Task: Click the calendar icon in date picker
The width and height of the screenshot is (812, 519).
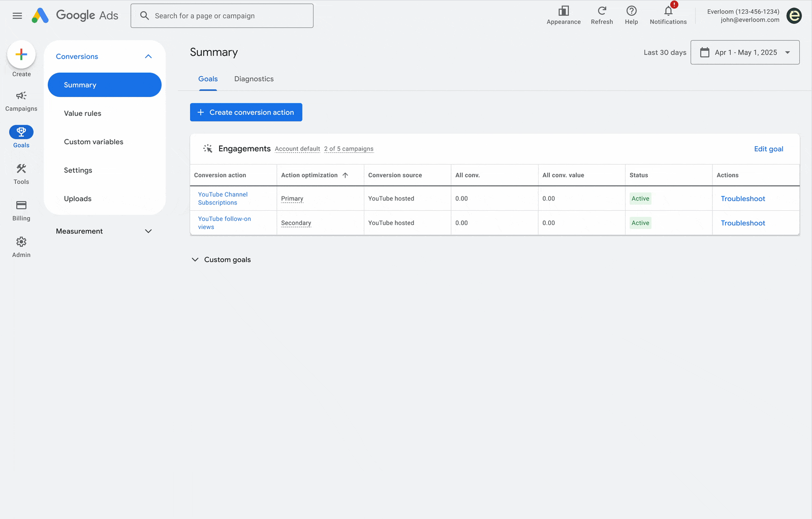Action: point(705,52)
